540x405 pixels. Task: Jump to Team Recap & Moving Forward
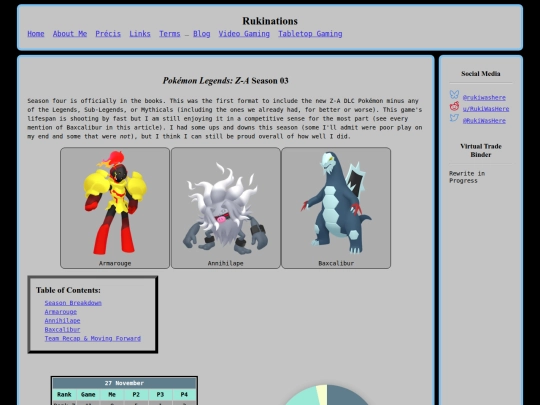coord(93,339)
